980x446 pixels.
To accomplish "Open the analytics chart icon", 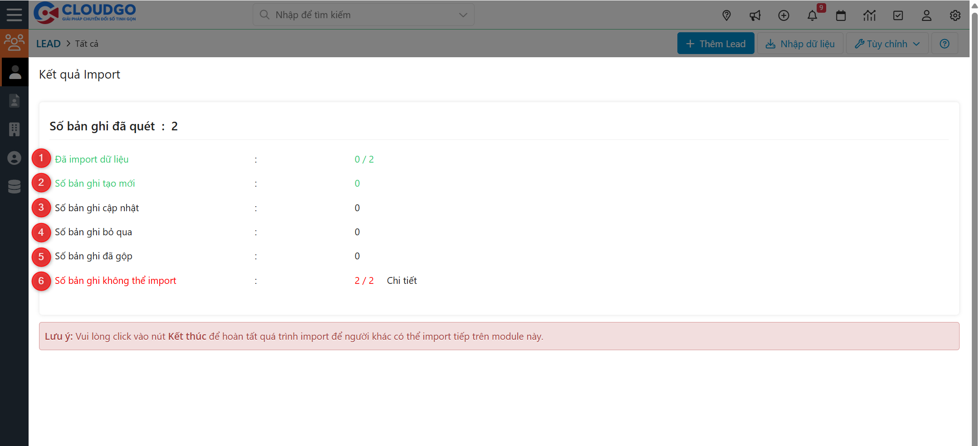I will (870, 15).
